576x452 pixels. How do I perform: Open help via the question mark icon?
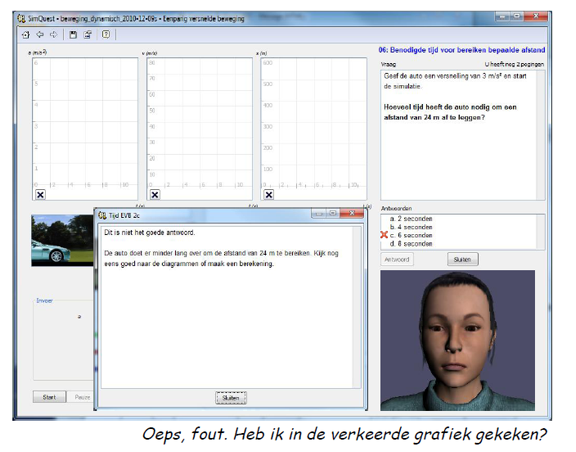click(x=106, y=35)
